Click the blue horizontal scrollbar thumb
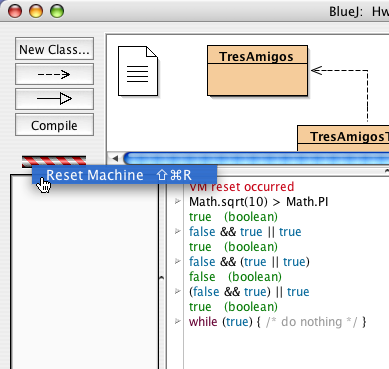Viewport: 389px width, 369px height. (x=256, y=158)
